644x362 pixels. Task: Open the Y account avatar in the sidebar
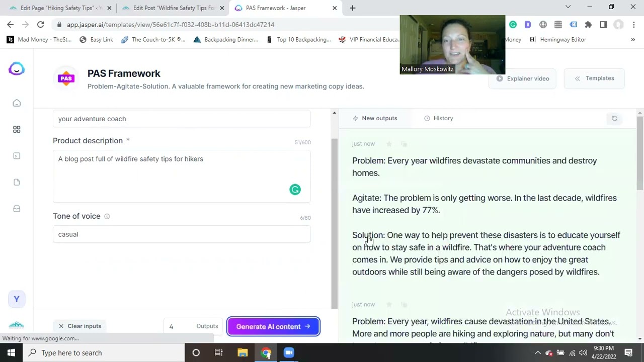17,299
